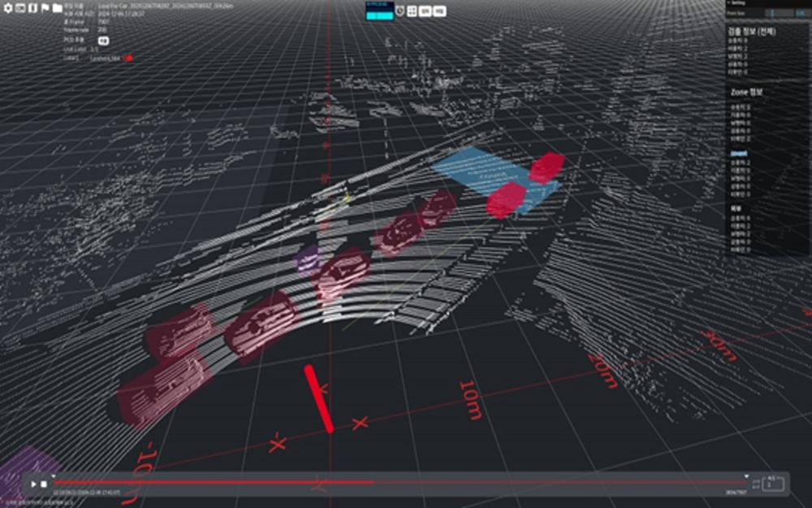Click the flag icon in top-left toolbar
Screen dimensions: 812x508
coord(45,8)
